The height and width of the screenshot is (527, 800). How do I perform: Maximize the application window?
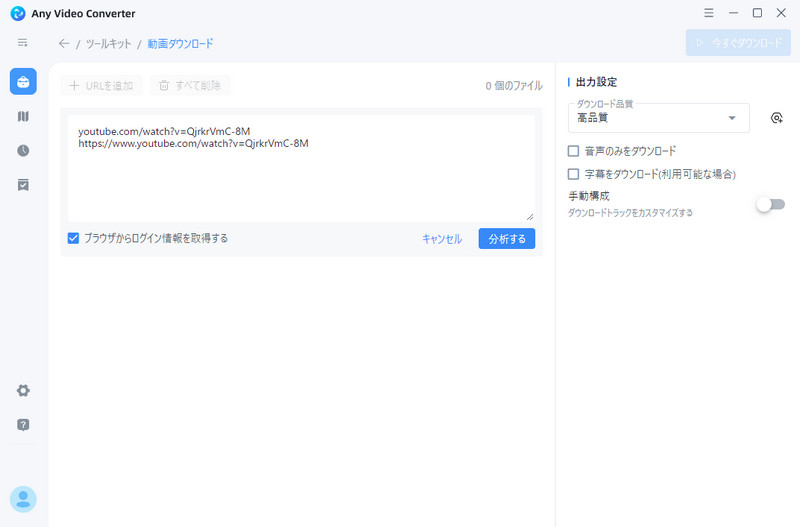758,13
